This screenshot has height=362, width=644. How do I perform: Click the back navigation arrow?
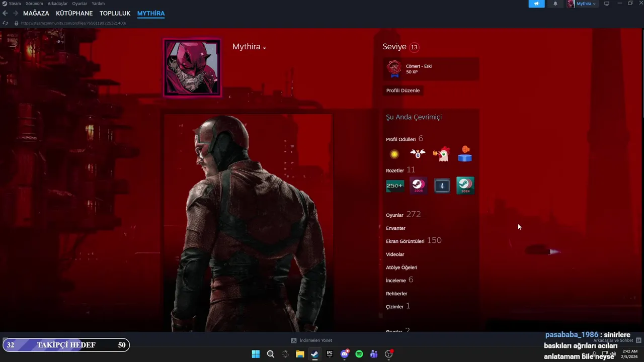tap(5, 13)
